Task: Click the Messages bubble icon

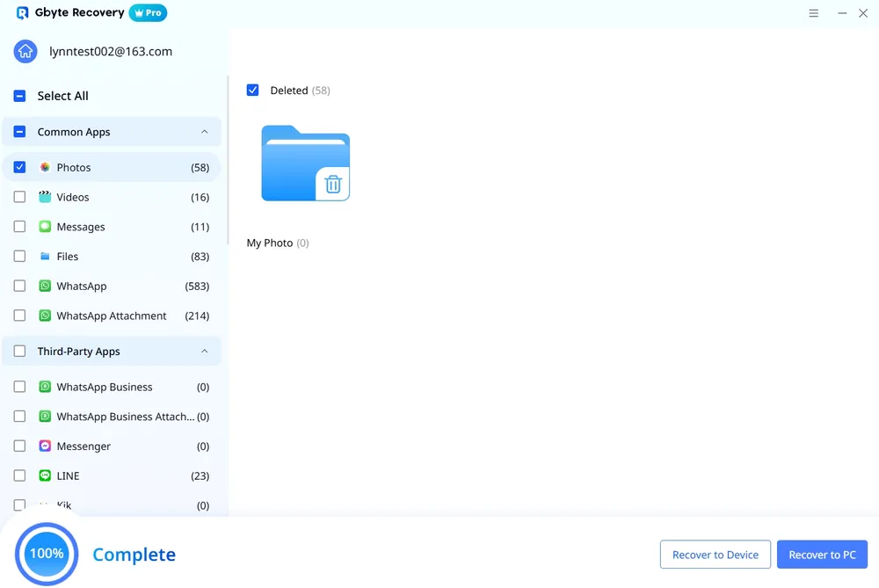Action: 45,227
